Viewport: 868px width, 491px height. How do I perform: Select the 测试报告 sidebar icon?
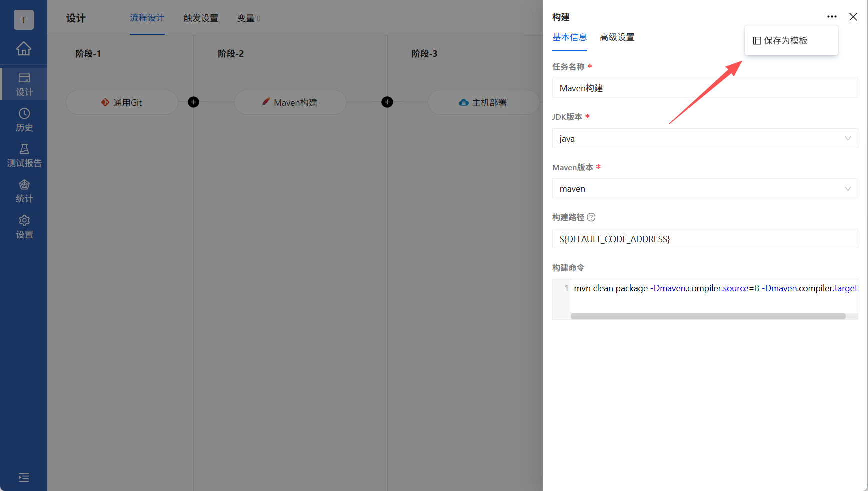click(x=24, y=154)
